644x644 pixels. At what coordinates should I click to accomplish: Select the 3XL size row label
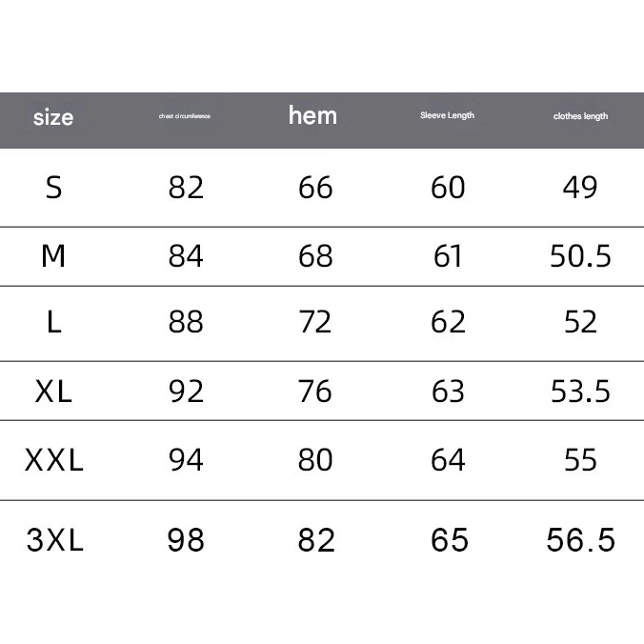(55, 541)
